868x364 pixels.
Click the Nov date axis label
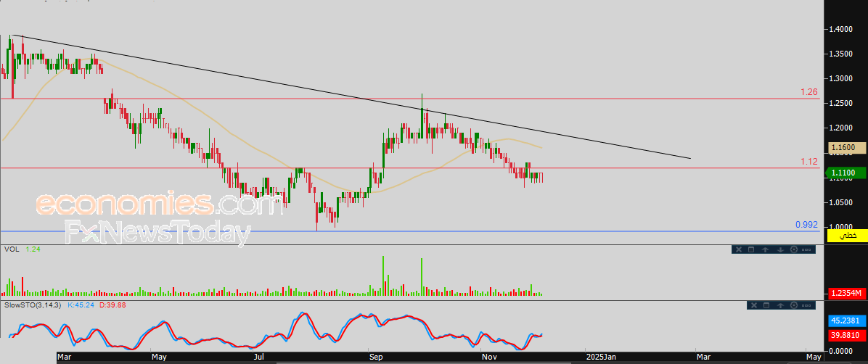tap(489, 357)
